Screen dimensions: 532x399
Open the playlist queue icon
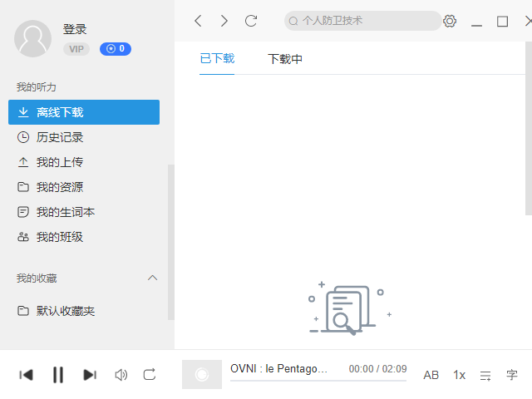[x=485, y=375]
